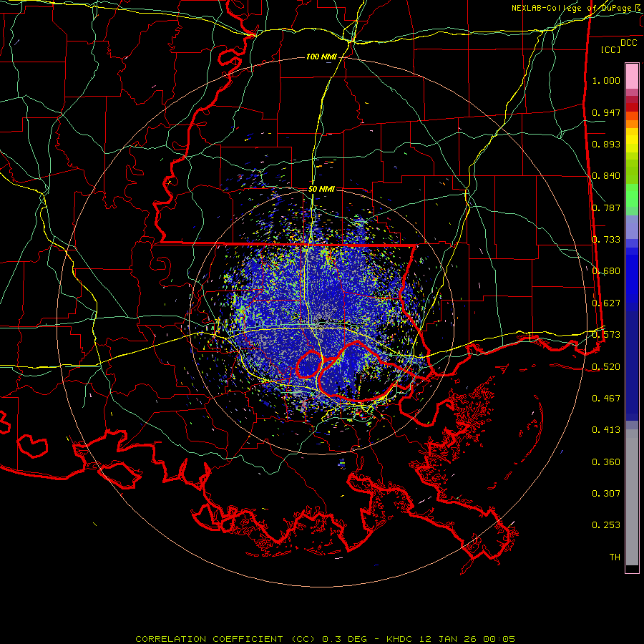Click the 50 NMI range ring label
Image resolution: width=644 pixels, height=644 pixels.
pos(321,189)
